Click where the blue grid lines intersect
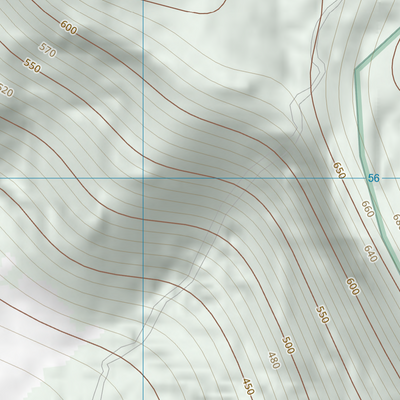400x400 pixels. pos(143,178)
